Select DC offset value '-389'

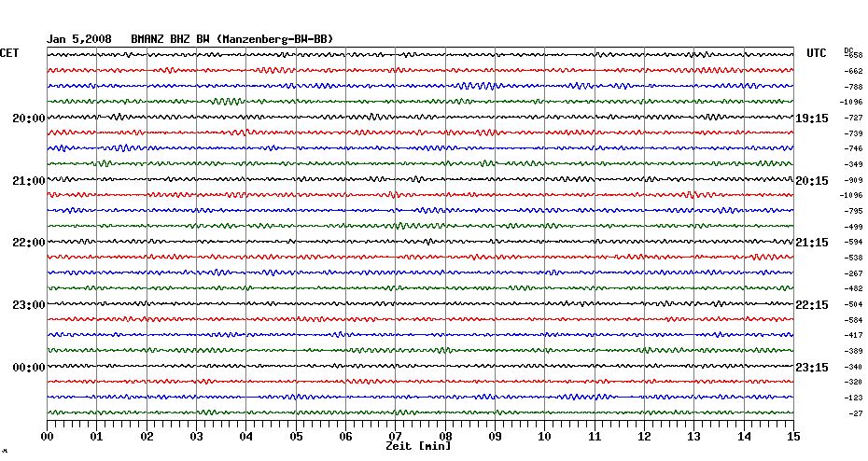click(x=853, y=352)
